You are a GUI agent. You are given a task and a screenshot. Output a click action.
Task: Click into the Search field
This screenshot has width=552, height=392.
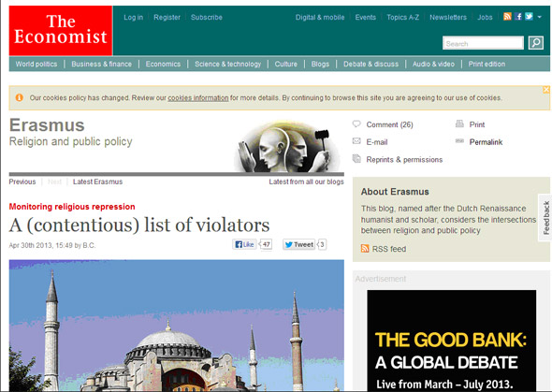point(483,43)
